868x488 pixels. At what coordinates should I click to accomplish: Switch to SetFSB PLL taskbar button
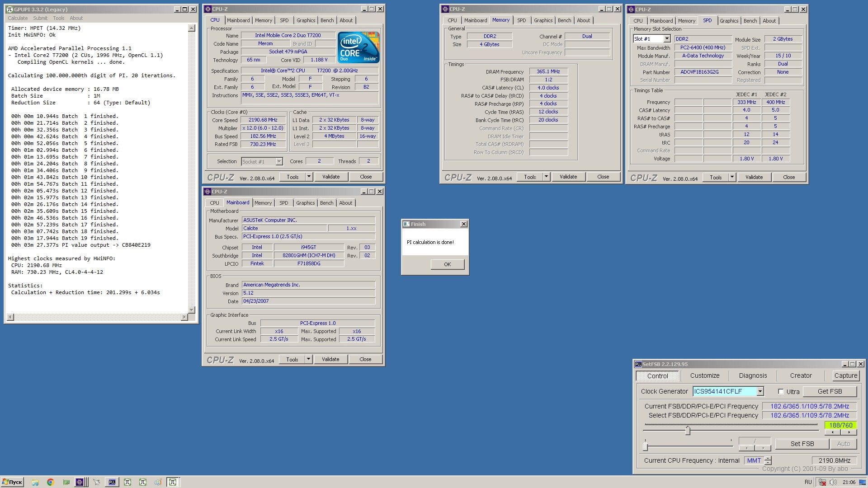(112, 482)
